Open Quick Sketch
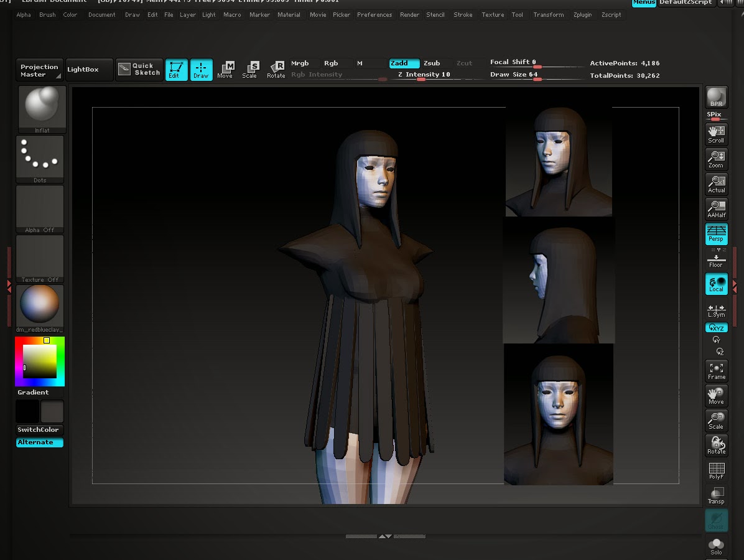Screen dimensions: 744x560 click(x=139, y=69)
